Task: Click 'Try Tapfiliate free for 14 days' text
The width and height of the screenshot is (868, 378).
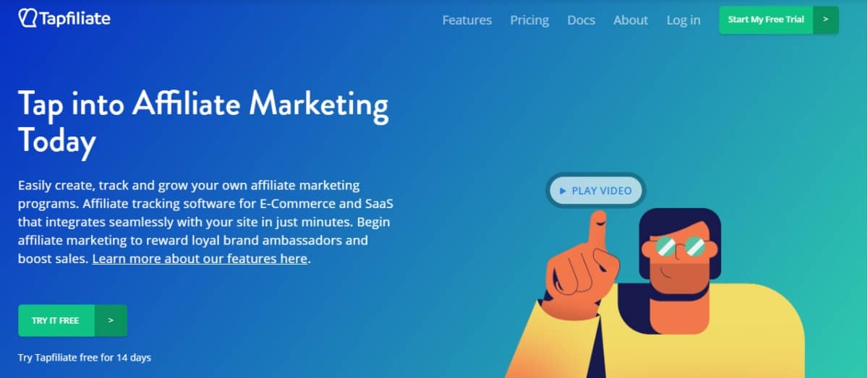Action: point(85,357)
